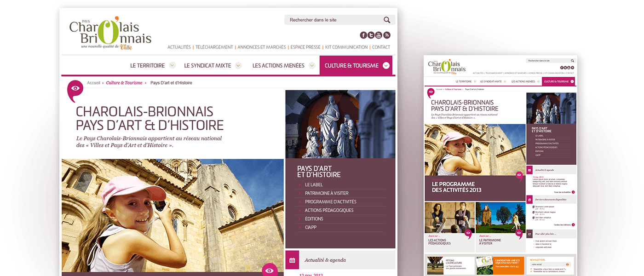
Task: Click the eye icon on Les Actions Pédagogiques tile
Action: (x=468, y=234)
